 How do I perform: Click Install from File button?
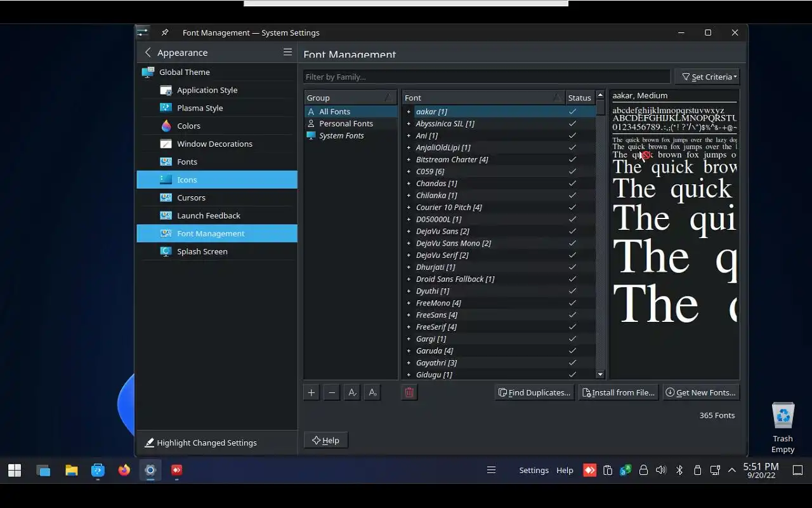[x=619, y=392]
